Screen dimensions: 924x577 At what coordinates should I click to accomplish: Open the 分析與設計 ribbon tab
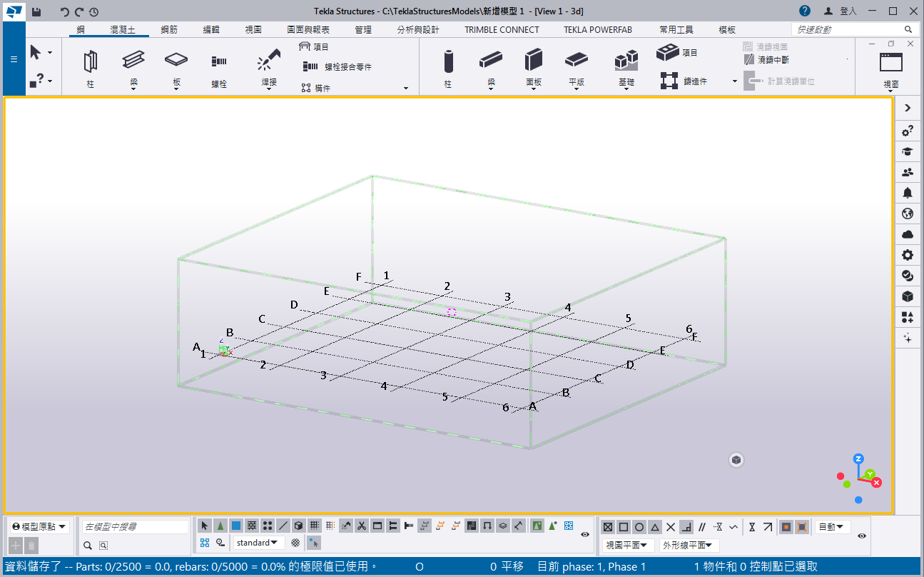click(418, 30)
